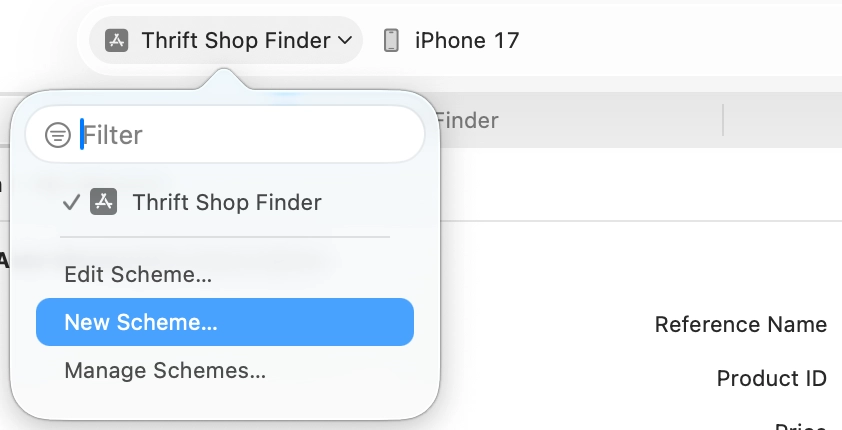842x430 pixels.
Task: Click the empty tab area right of the divider
Action: (x=780, y=121)
